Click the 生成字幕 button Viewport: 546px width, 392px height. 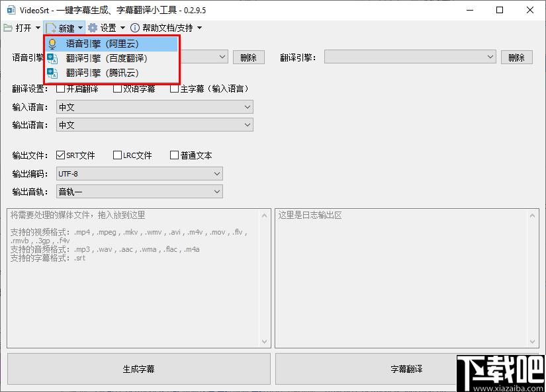pyautogui.click(x=138, y=369)
